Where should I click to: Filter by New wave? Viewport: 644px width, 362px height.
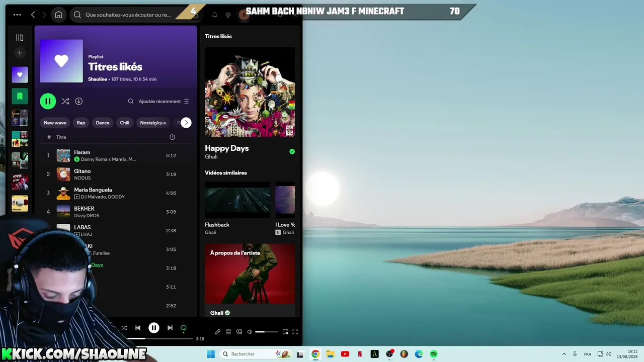[x=55, y=123]
